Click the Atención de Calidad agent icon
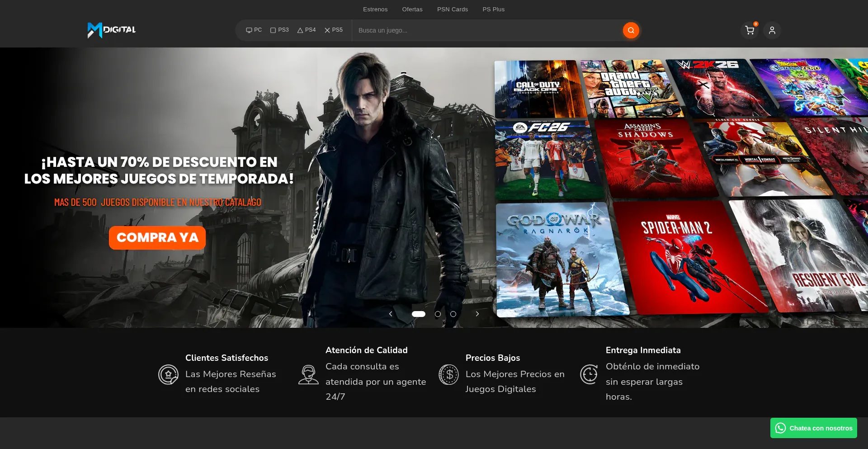Viewport: 868px width, 449px height. (308, 374)
